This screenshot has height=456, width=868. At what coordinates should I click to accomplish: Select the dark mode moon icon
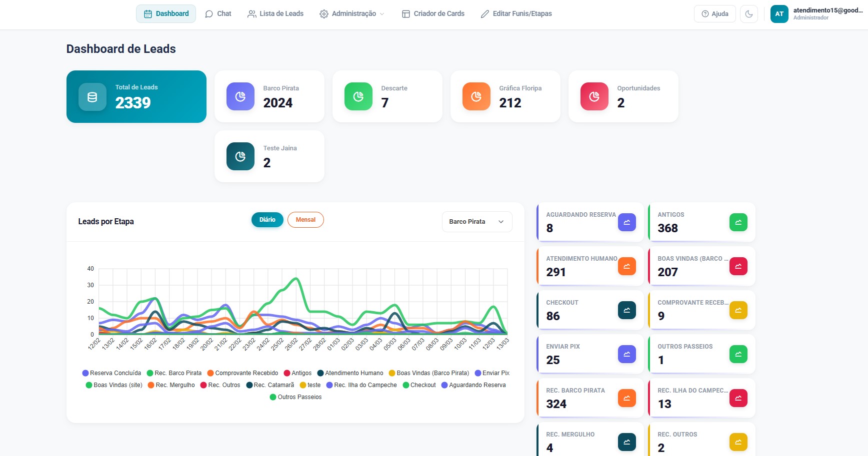coord(748,13)
